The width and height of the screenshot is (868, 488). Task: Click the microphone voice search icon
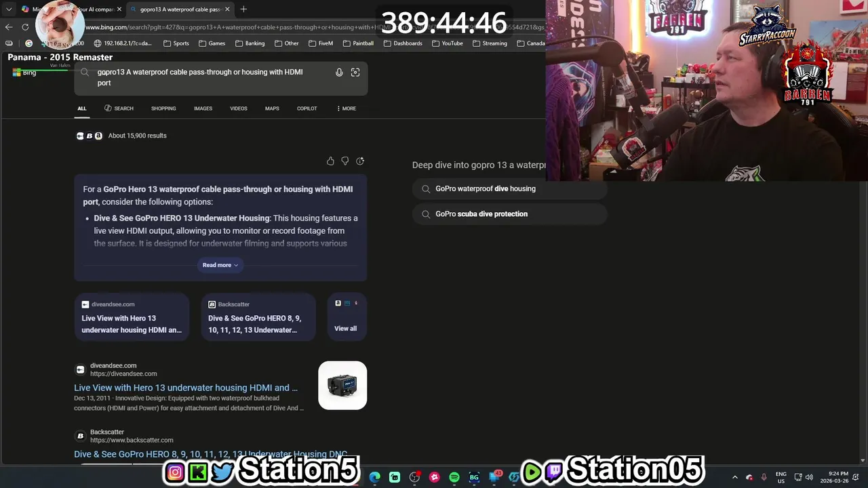coord(339,73)
